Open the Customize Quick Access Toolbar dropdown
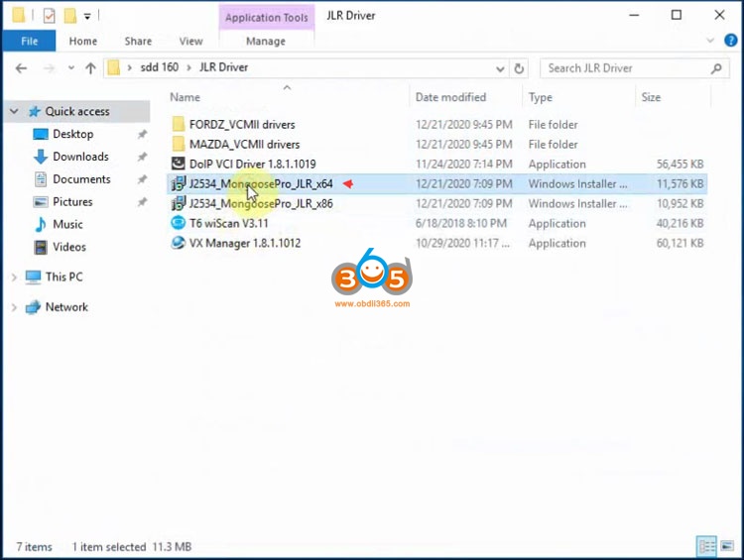Viewport: 744px width, 560px height. pyautogui.click(x=87, y=16)
